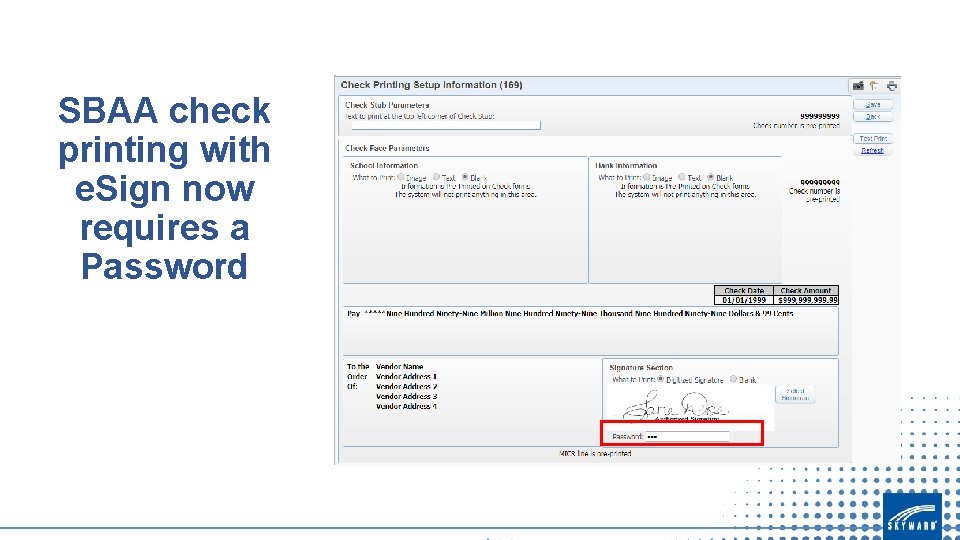Select Text radio under School Information
960x540 pixels.
click(436, 177)
